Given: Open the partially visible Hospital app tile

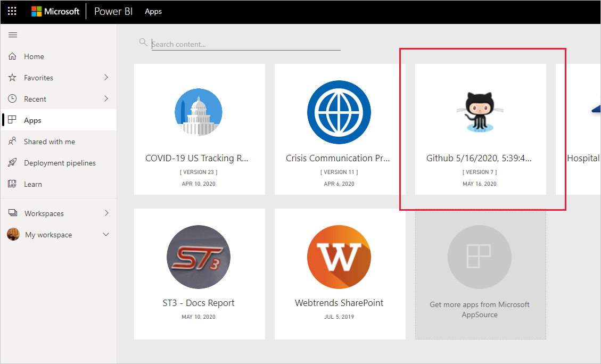Looking at the screenshot, I should [x=578, y=129].
